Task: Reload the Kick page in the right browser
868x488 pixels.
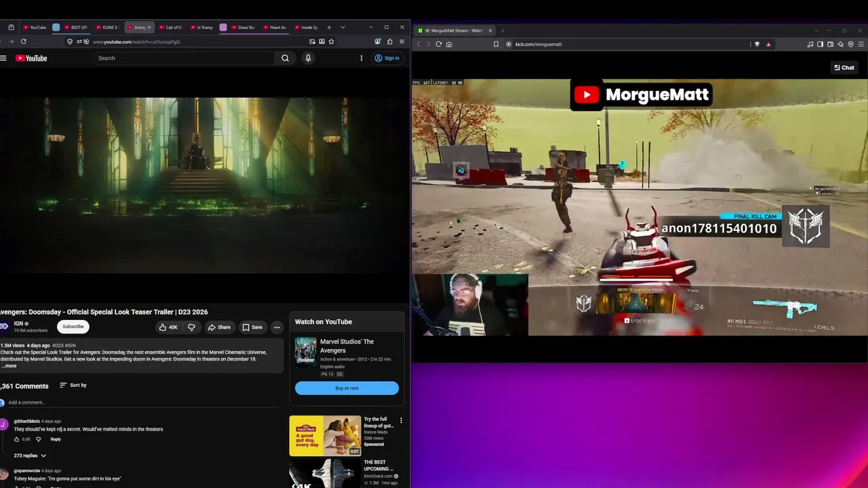Action: [x=439, y=44]
